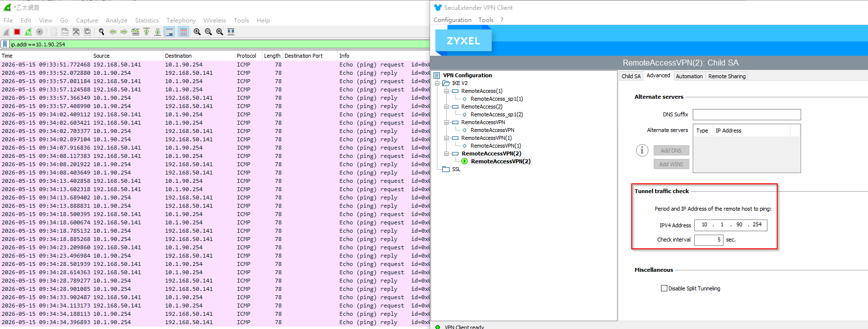This screenshot has height=329, width=868.
Task: Select the packet row at 09:33:51.772468
Action: (215, 65)
